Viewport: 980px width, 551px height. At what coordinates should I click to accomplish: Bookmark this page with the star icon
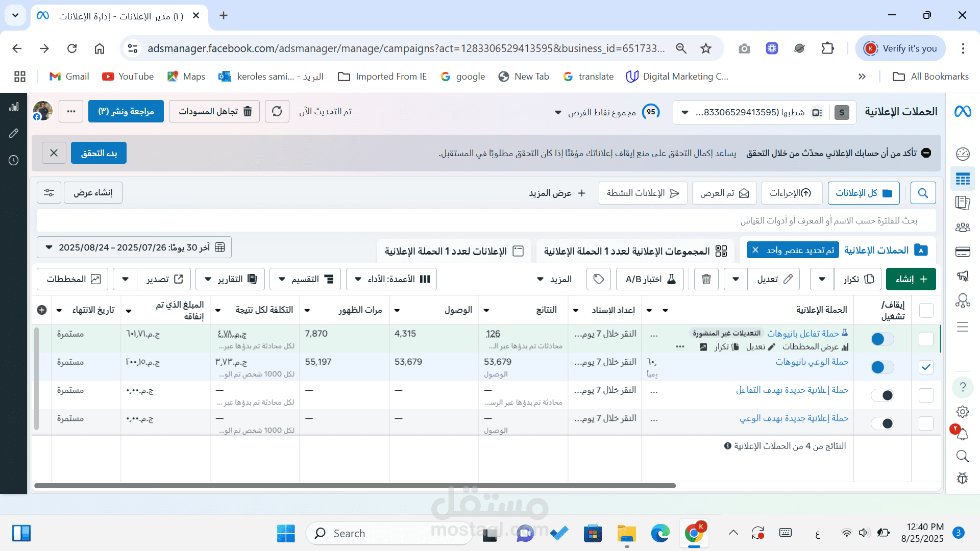(706, 48)
